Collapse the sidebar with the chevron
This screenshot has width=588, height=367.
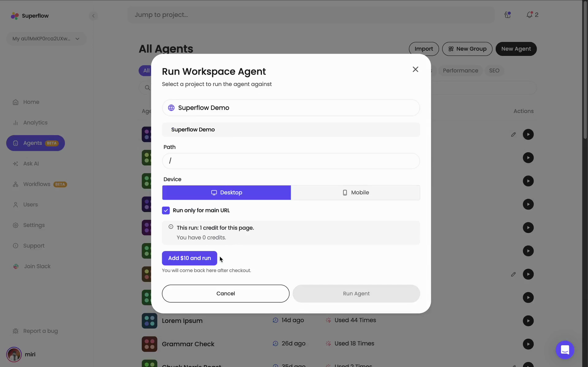point(93,16)
